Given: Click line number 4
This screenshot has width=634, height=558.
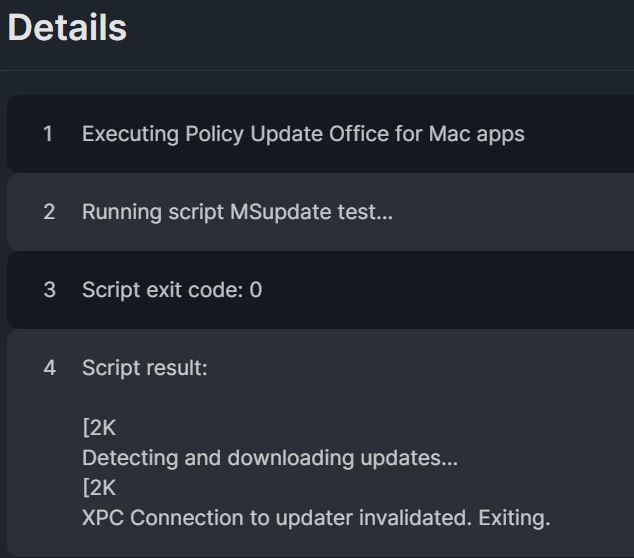Looking at the screenshot, I should pos(49,368).
